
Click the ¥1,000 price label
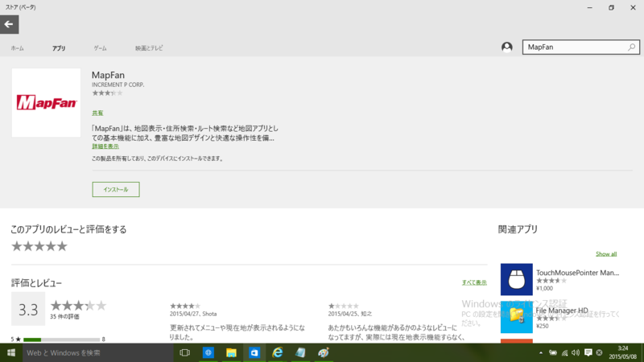coord(544,288)
